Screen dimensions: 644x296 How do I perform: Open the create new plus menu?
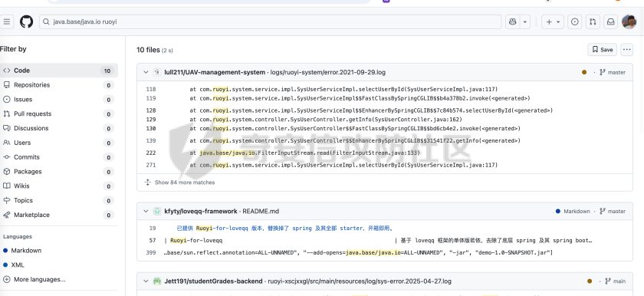tap(553, 21)
